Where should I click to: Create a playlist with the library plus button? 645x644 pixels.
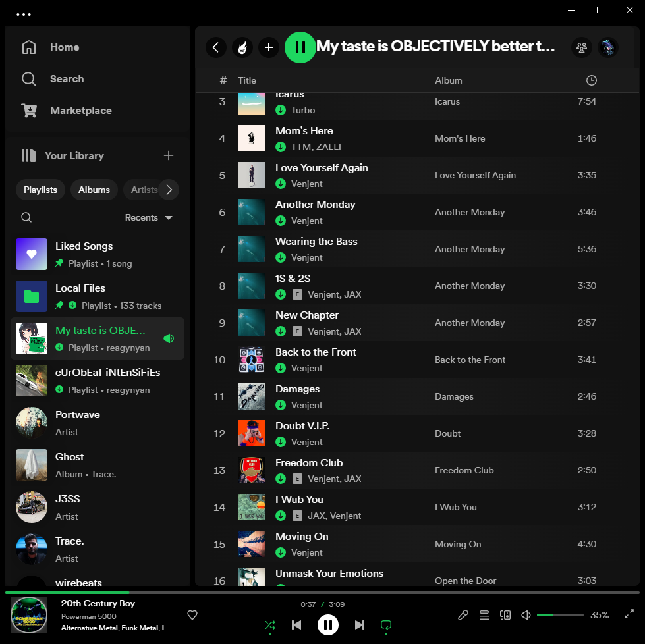(168, 155)
